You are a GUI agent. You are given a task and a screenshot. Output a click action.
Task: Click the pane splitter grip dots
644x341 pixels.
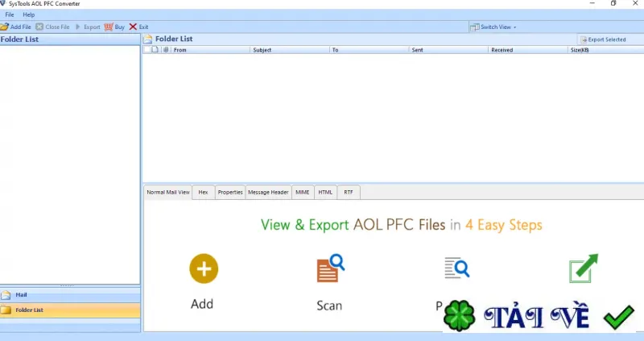click(67, 285)
